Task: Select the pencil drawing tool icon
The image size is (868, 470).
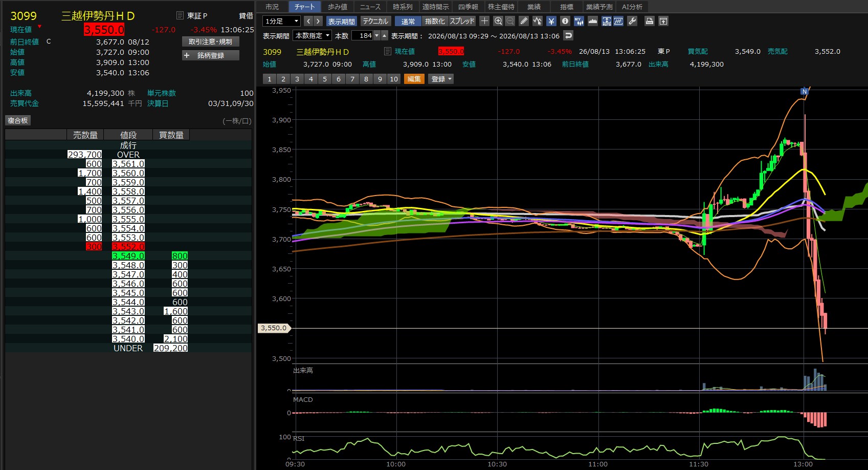Action: tap(524, 21)
